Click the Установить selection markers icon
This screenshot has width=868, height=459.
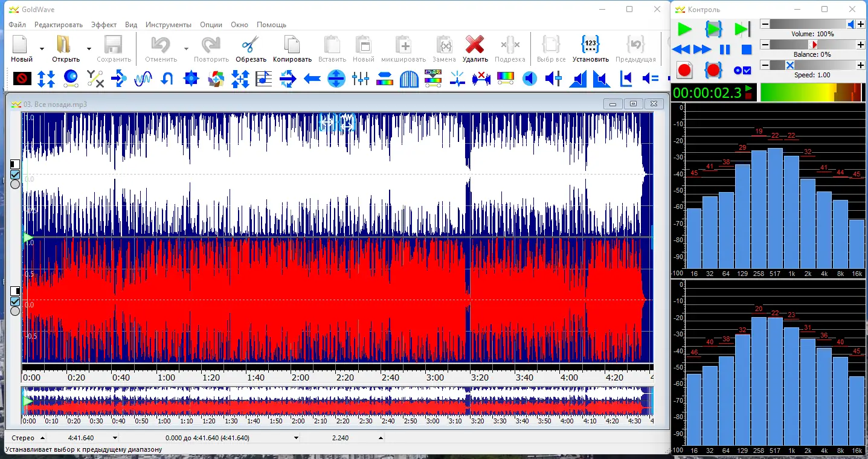tap(590, 45)
